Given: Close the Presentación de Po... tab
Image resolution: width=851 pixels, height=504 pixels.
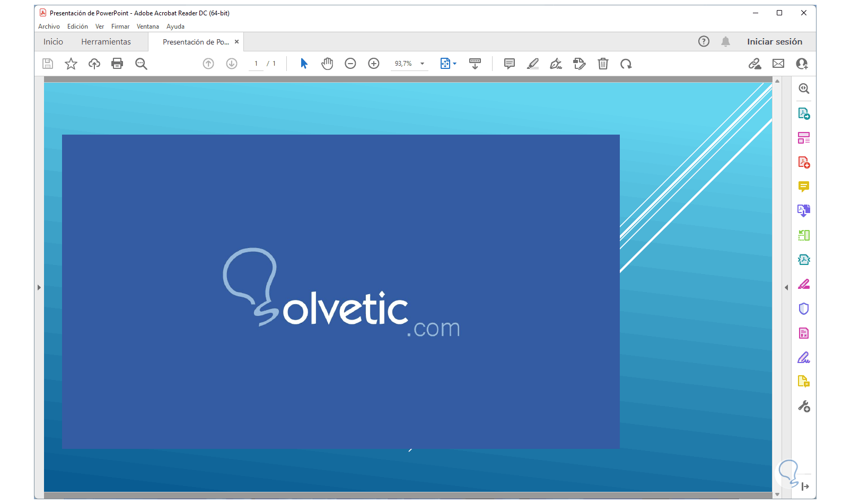Looking at the screenshot, I should coord(236,42).
